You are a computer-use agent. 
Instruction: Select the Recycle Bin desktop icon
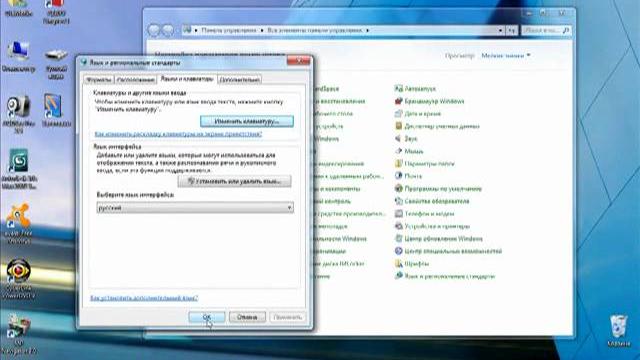coord(618,331)
